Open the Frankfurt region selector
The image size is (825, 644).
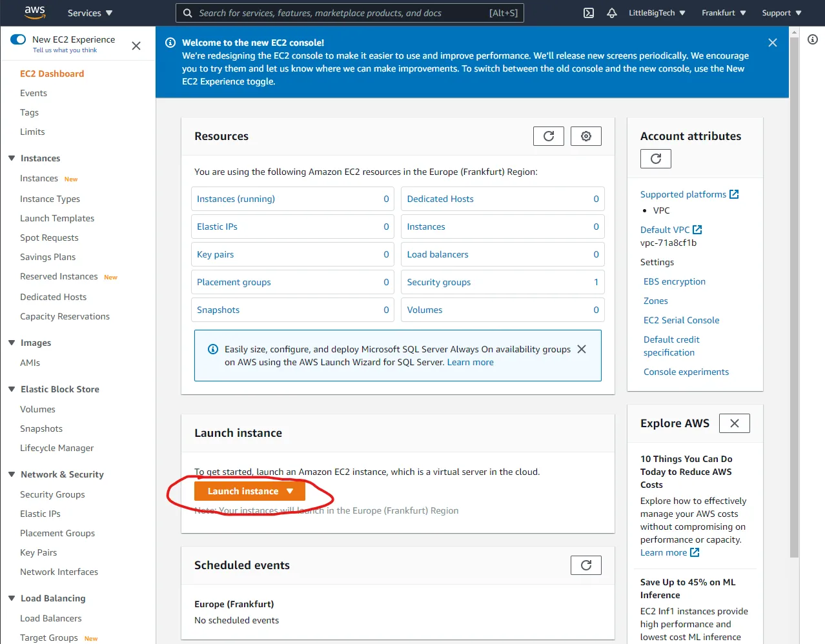pyautogui.click(x=724, y=13)
